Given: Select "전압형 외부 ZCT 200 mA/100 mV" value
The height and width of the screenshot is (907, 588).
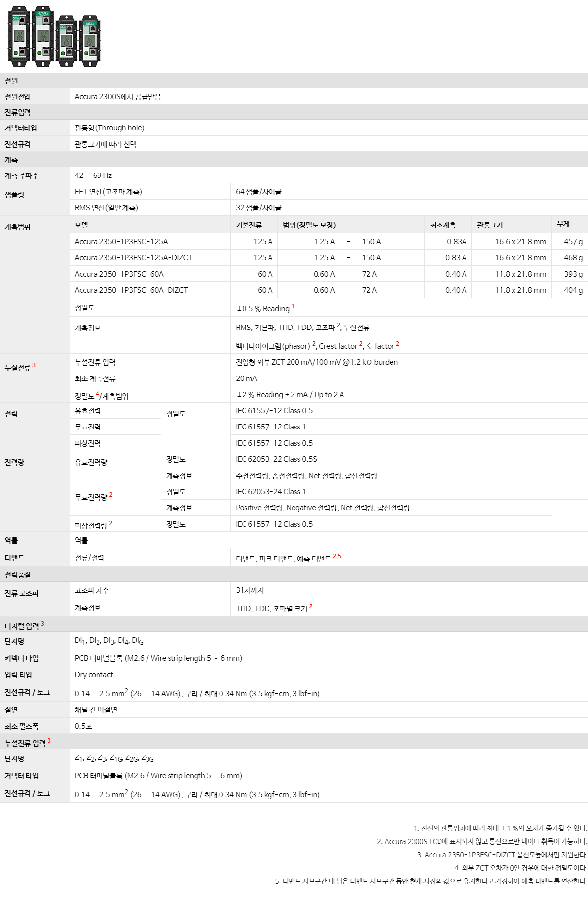Looking at the screenshot, I should [317, 362].
